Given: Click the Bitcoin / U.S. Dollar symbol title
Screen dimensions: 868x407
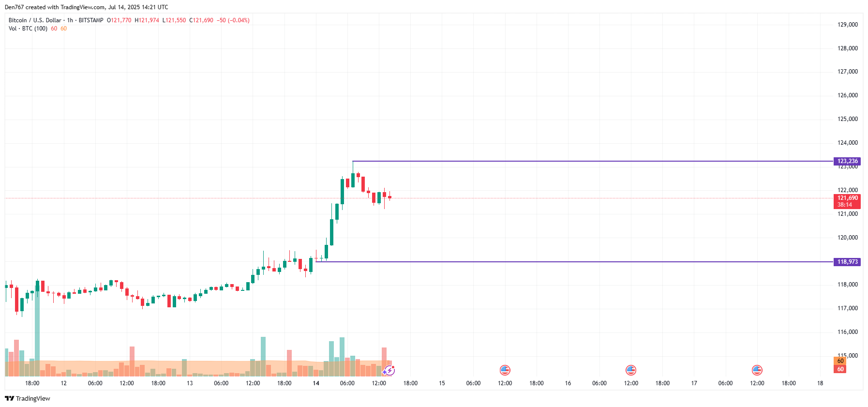Looking at the screenshot, I should point(35,20).
